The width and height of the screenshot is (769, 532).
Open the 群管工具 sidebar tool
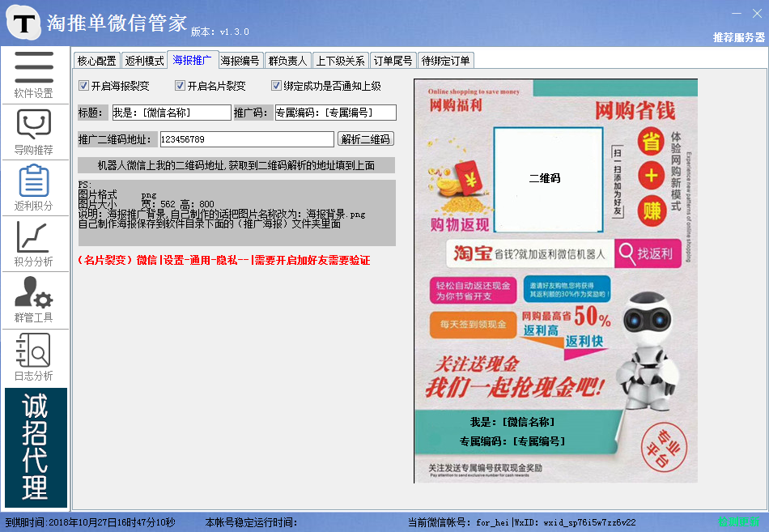[34, 298]
